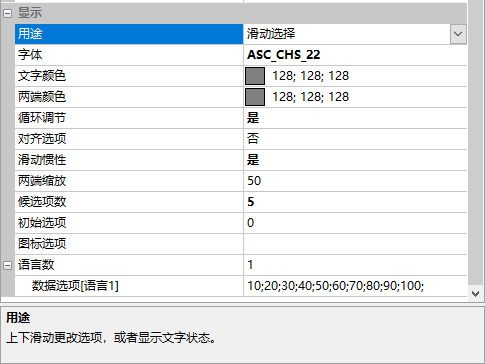The image size is (485, 364).
Task: Click 两端颜色 value 128; 128; 128
Action: 311,97
